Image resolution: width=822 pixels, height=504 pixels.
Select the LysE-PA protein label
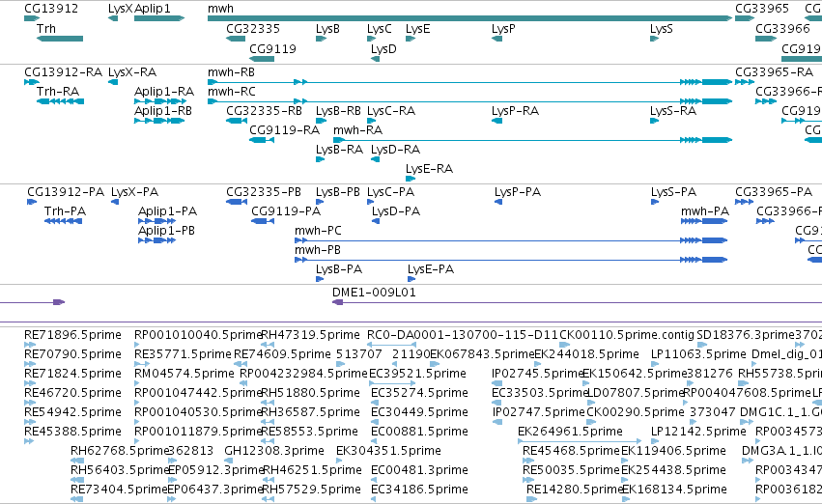point(431,269)
